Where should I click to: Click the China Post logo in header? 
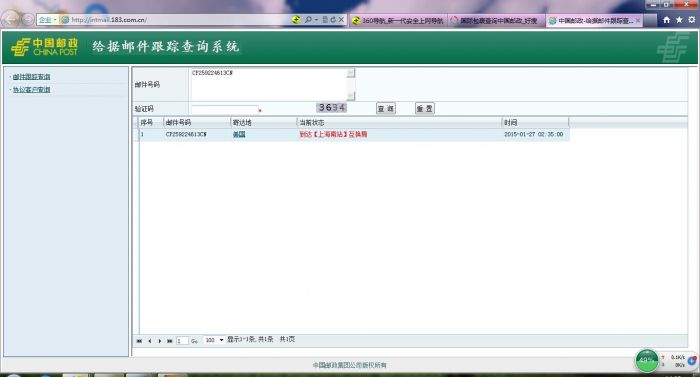[44, 47]
